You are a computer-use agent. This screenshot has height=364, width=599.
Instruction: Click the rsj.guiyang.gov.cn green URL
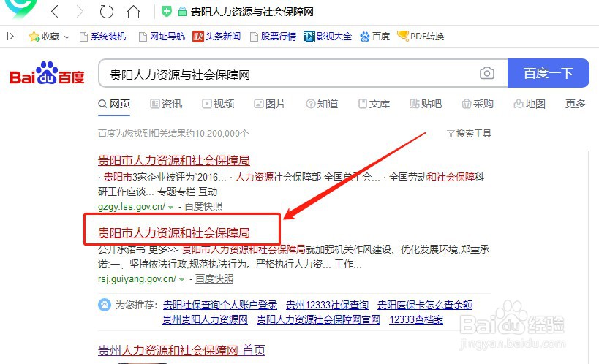point(137,279)
